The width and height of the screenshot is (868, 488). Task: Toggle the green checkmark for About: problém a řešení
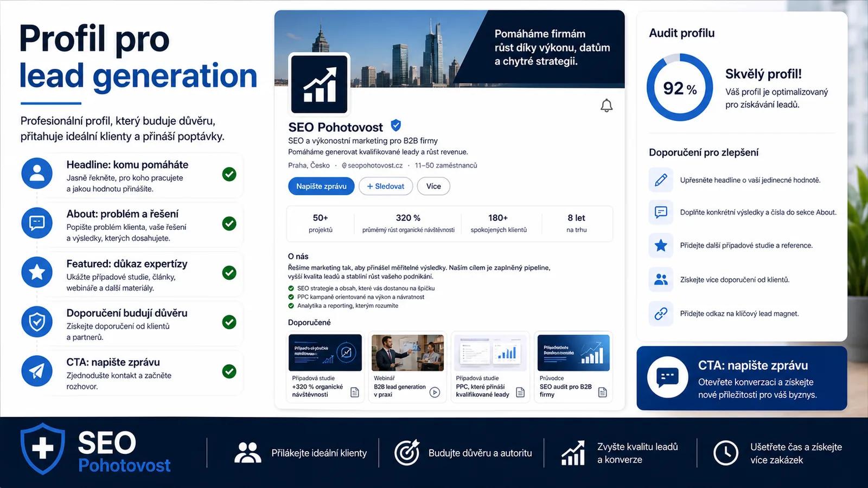229,223
